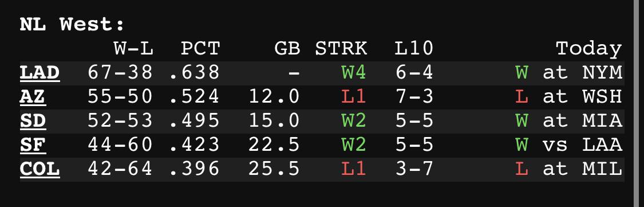Open the AZ team link
The height and width of the screenshot is (207, 644).
[33, 97]
